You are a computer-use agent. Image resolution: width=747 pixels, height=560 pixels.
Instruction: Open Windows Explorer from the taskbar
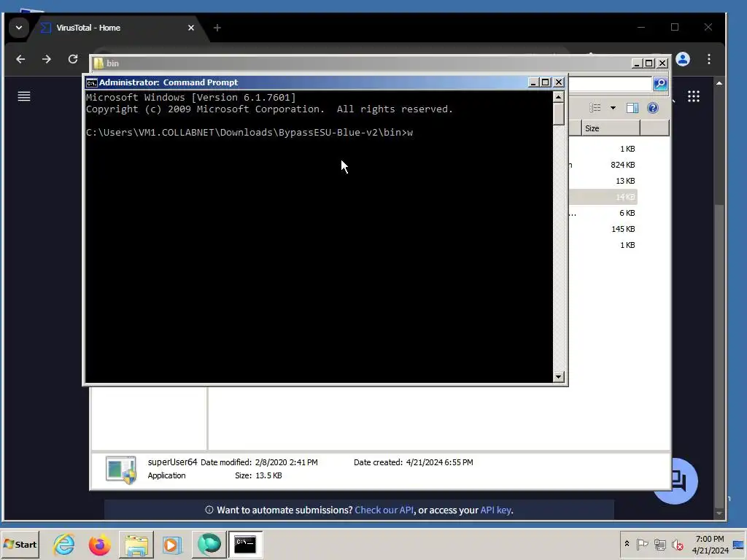coord(136,544)
